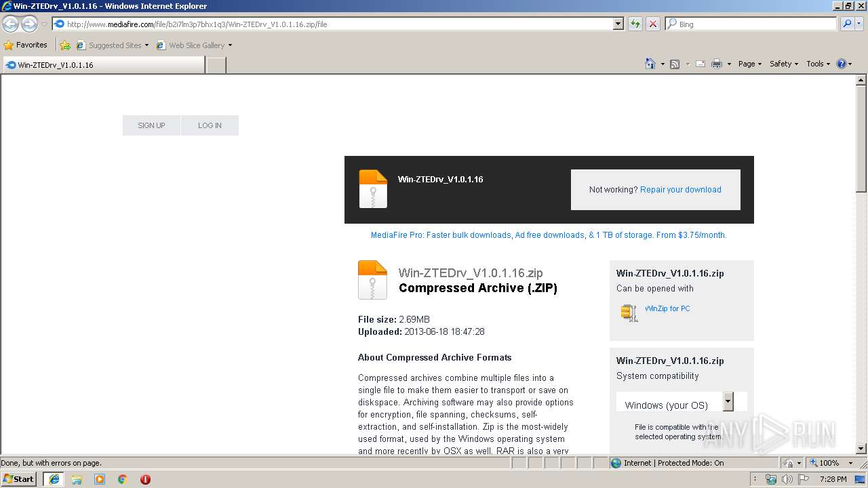Open the Windows Start button

click(x=19, y=479)
